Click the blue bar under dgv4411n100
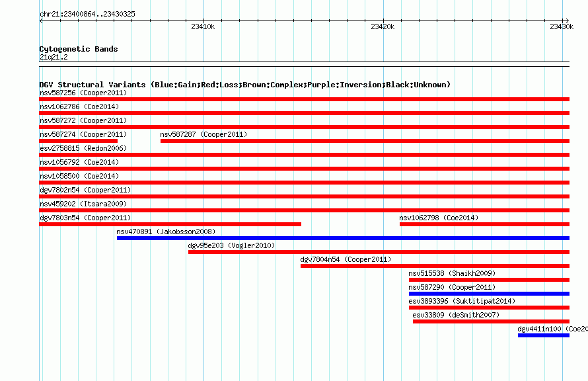This screenshot has width=588, height=381. coord(544,335)
